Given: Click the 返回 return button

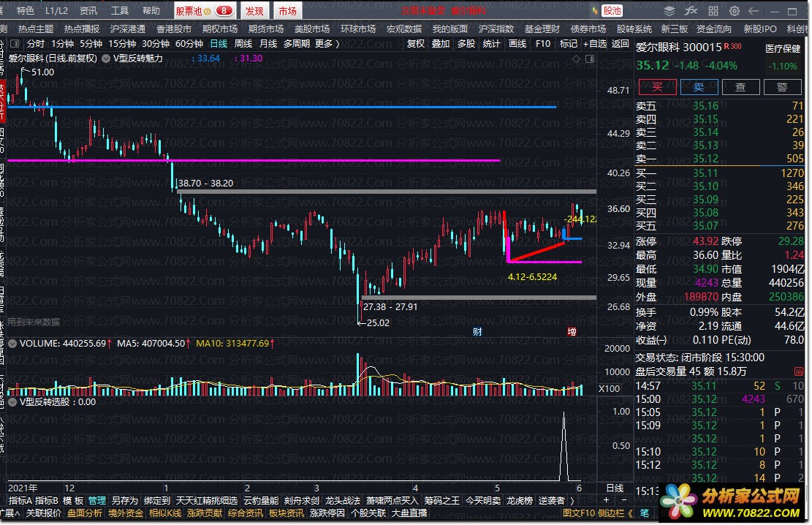Looking at the screenshot, I should click(x=620, y=44).
